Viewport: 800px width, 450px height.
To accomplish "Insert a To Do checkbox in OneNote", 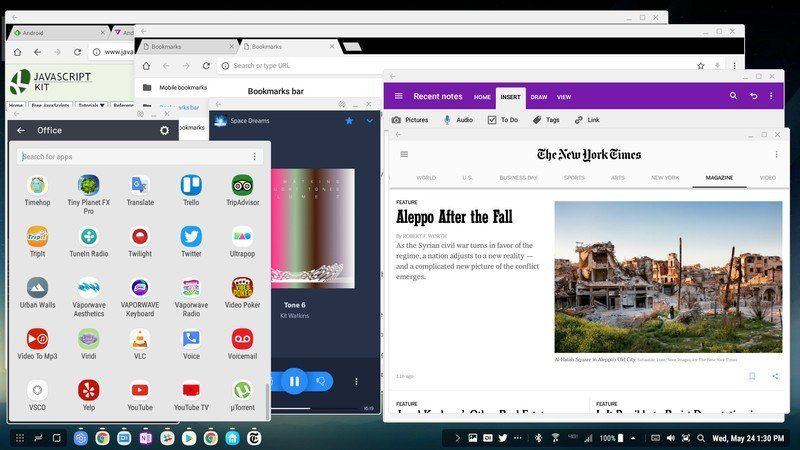I will [503, 120].
